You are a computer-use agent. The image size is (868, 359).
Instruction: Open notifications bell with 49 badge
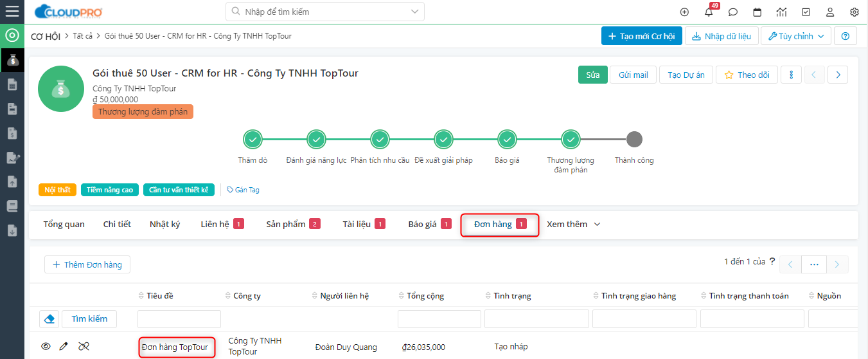click(709, 12)
